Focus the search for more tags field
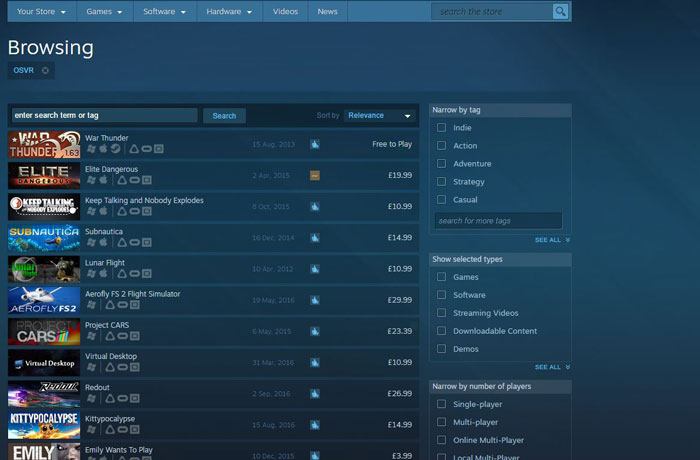Viewport: 700px width, 460px height. coord(498,221)
